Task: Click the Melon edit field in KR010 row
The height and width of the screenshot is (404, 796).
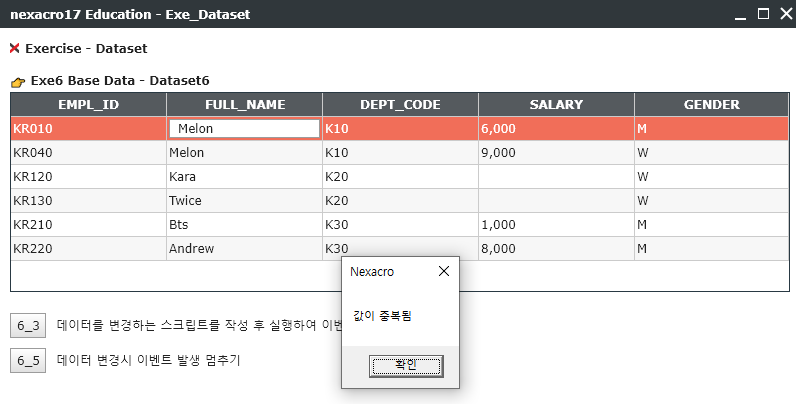Action: (x=245, y=129)
